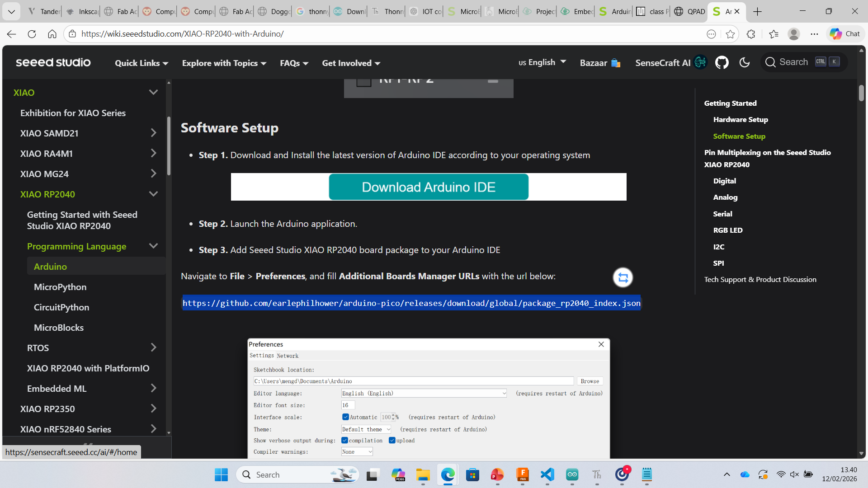Viewport: 868px width, 488px height.
Task: Open the CircuitPython sidebar page
Action: tap(61, 307)
